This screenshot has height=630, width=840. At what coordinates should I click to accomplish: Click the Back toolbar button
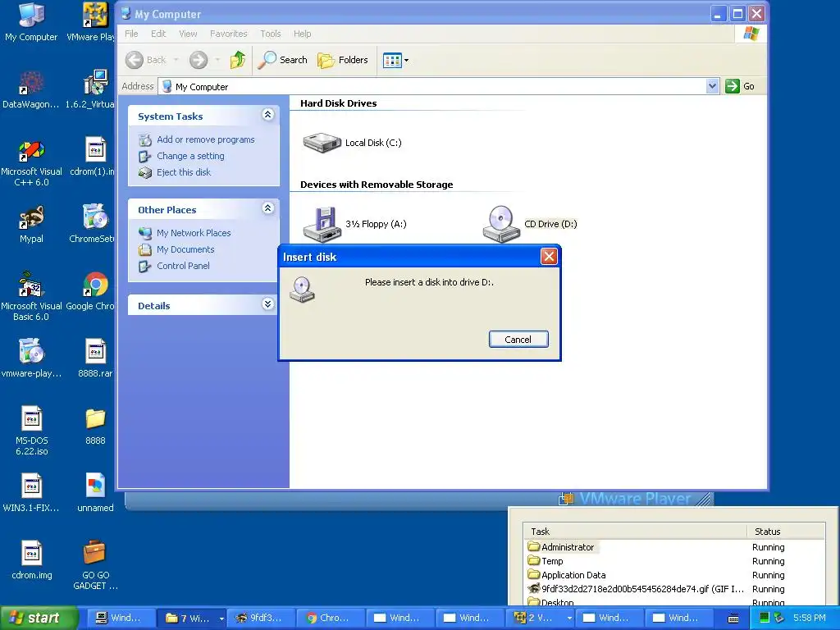pyautogui.click(x=146, y=60)
